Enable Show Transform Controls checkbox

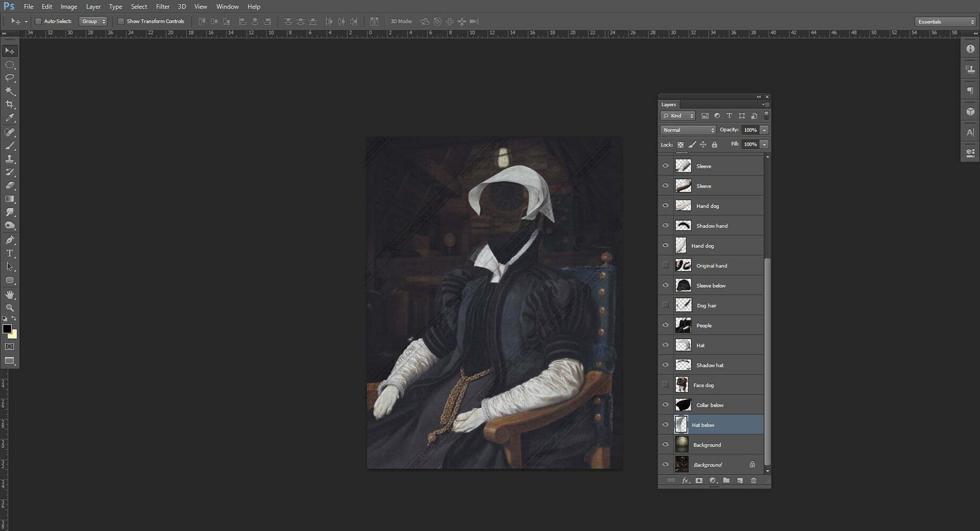121,21
